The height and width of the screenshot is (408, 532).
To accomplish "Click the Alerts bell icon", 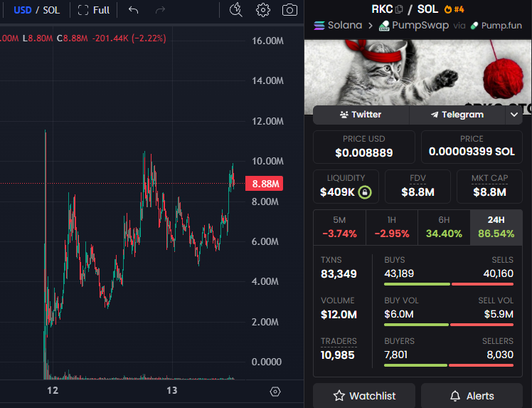I will (x=455, y=396).
